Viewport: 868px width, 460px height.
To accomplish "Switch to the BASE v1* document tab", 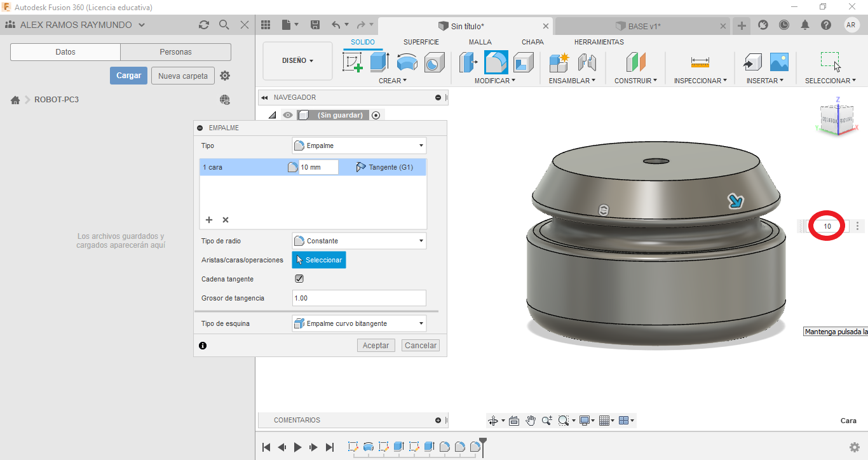I will [643, 26].
